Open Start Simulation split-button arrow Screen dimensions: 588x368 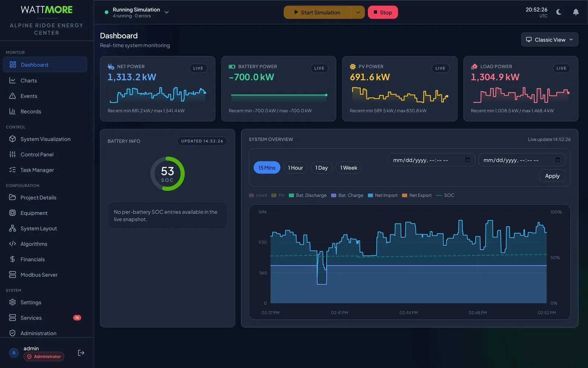point(358,12)
